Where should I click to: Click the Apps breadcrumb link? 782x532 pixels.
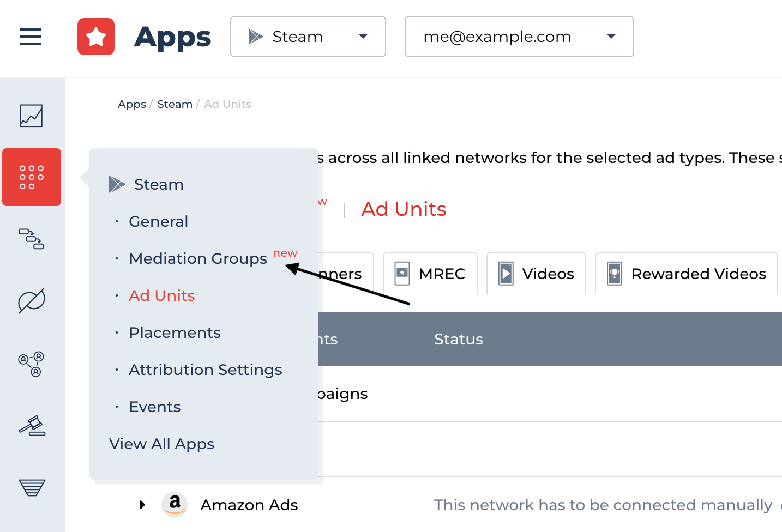pos(131,104)
